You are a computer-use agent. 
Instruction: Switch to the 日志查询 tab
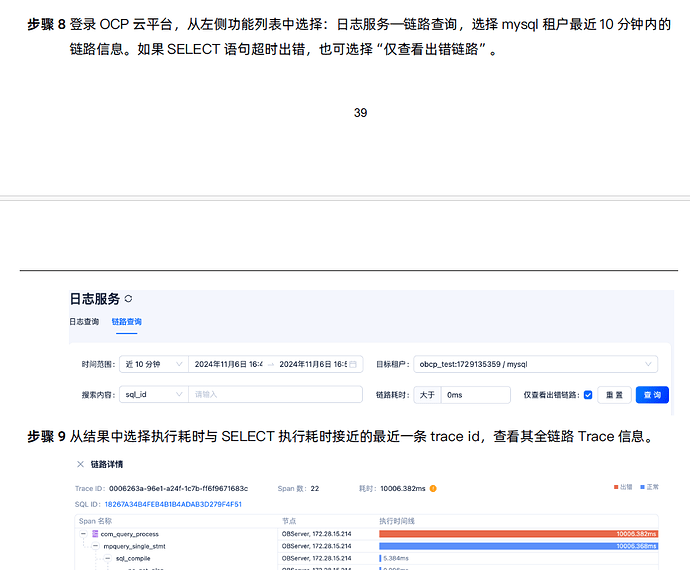pos(84,322)
